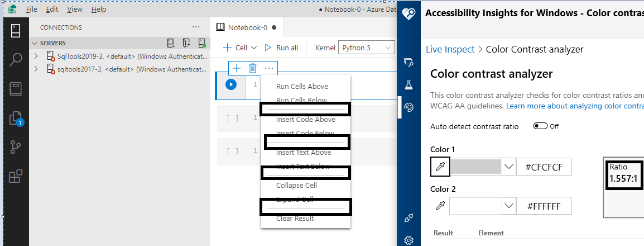Open the Color 2 picker dropdown arrow

(x=509, y=206)
